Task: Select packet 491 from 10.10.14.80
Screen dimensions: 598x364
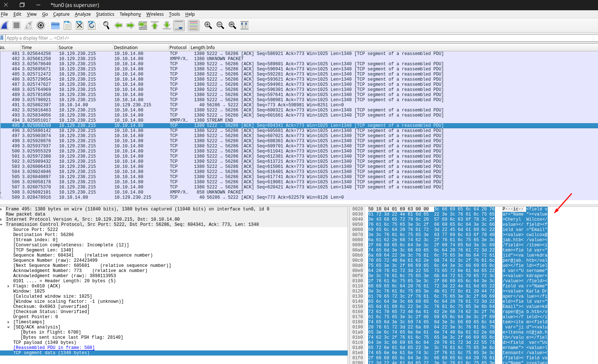Action: [x=299, y=105]
